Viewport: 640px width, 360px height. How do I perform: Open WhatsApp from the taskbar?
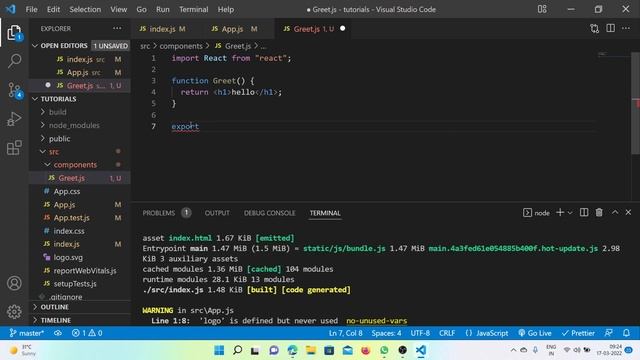(x=384, y=350)
